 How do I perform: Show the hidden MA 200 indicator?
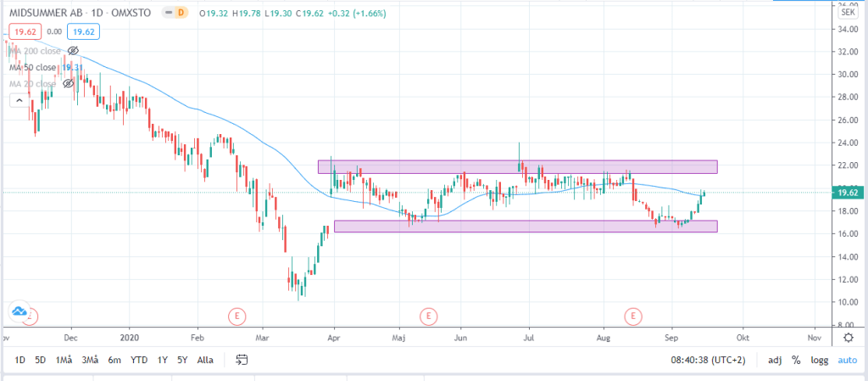pyautogui.click(x=73, y=51)
